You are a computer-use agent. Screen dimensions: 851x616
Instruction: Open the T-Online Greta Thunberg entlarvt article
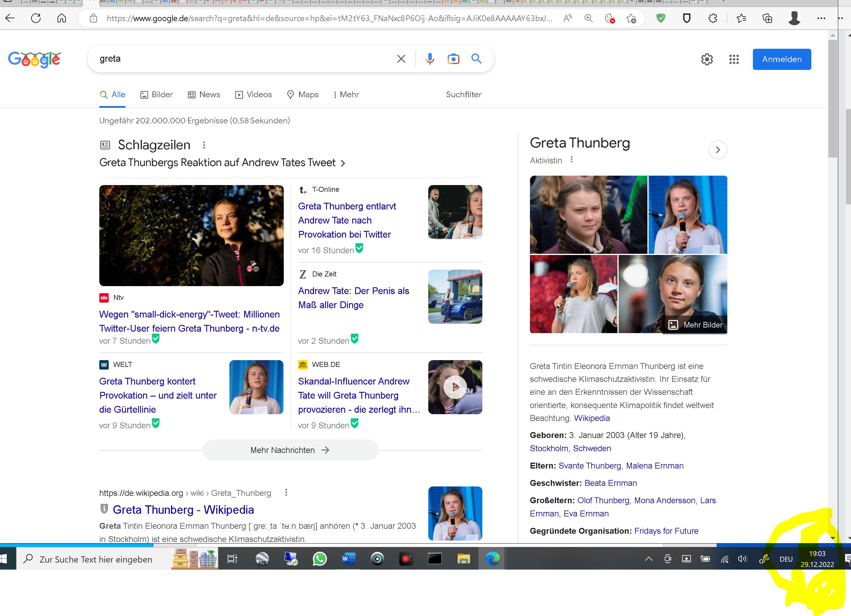347,220
